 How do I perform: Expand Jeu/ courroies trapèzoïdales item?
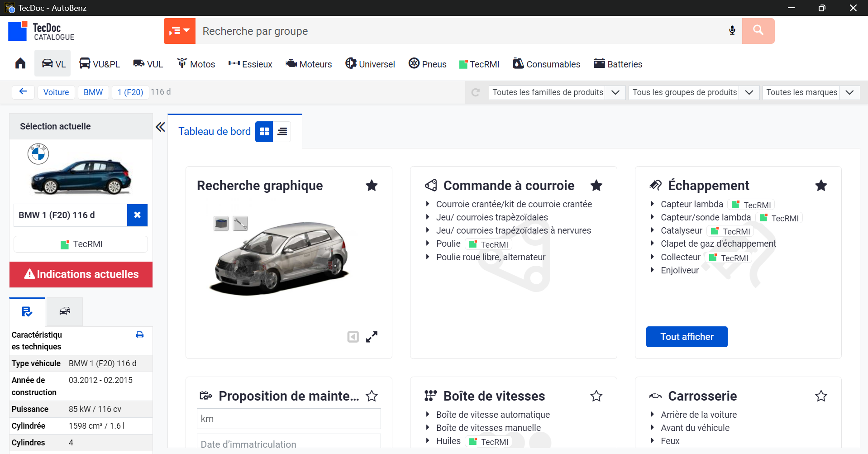[492, 217]
